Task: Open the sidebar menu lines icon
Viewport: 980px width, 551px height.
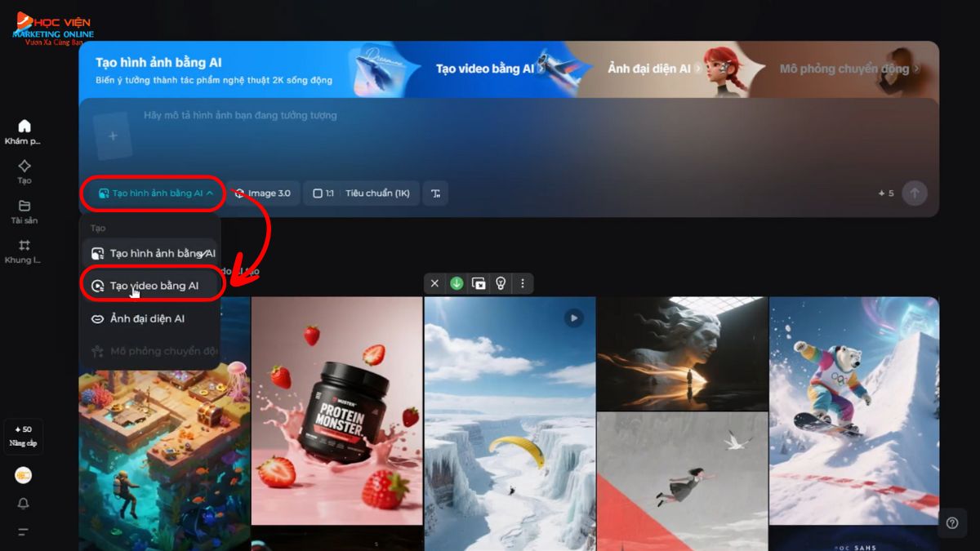Action: pos(24,531)
